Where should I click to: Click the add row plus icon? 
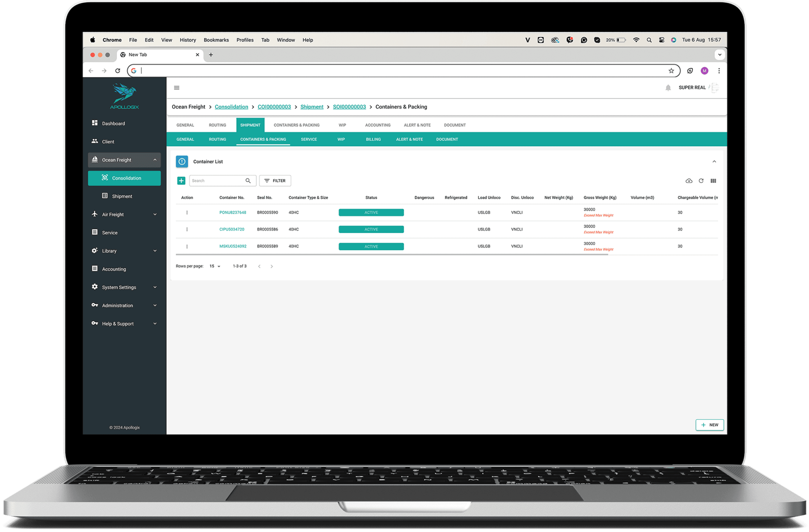click(181, 181)
